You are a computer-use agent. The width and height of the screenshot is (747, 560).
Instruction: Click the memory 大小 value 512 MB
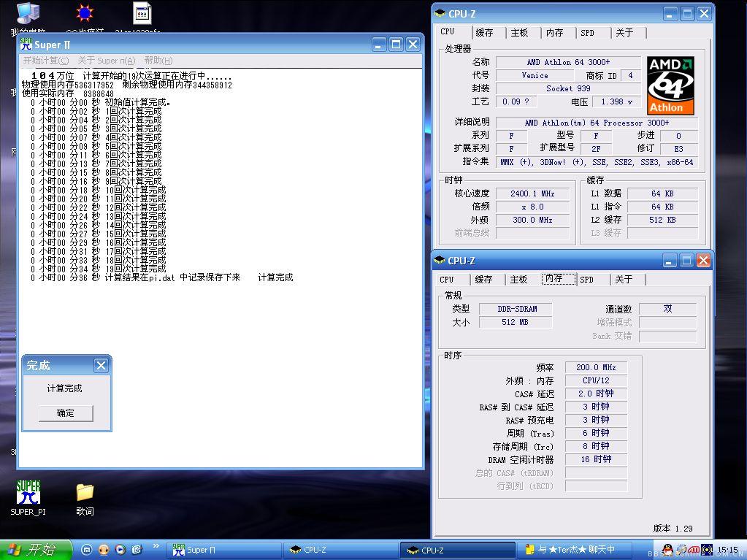(x=516, y=323)
